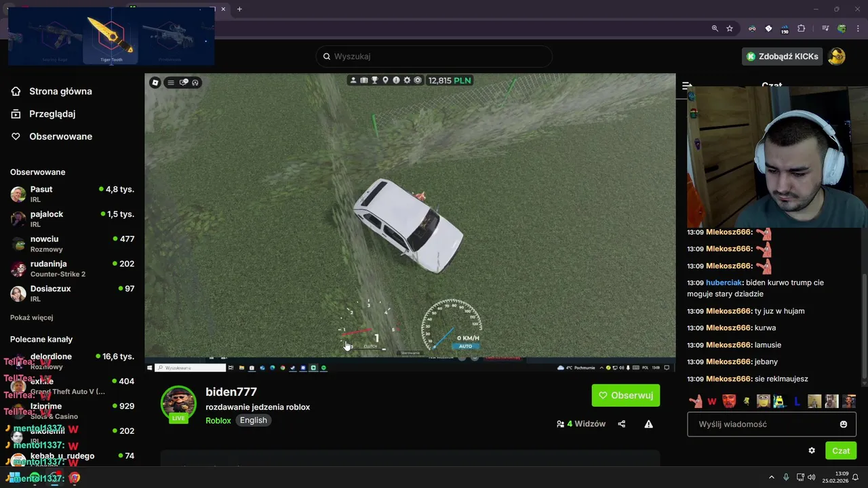Open the user profile avatar menu

[x=837, y=56]
